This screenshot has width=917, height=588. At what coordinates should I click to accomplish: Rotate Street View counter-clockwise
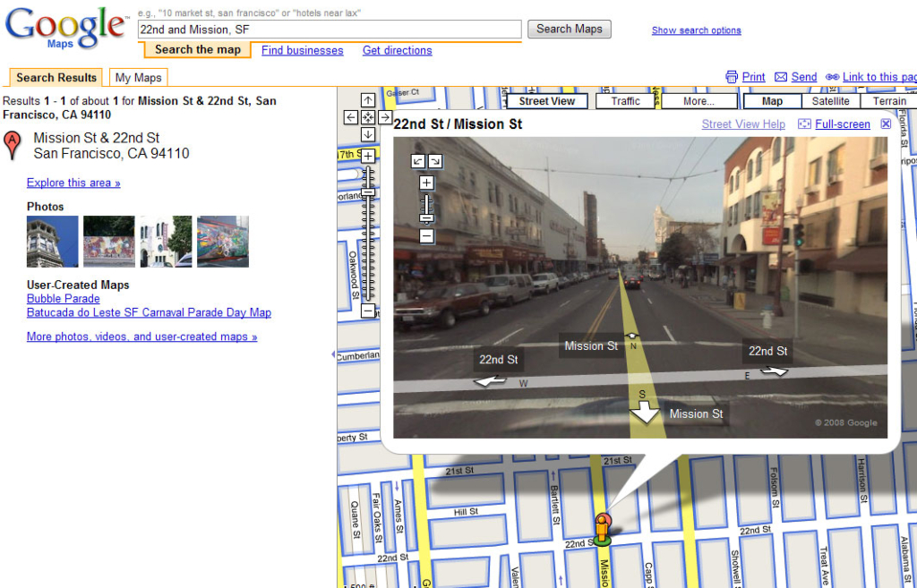pyautogui.click(x=418, y=161)
